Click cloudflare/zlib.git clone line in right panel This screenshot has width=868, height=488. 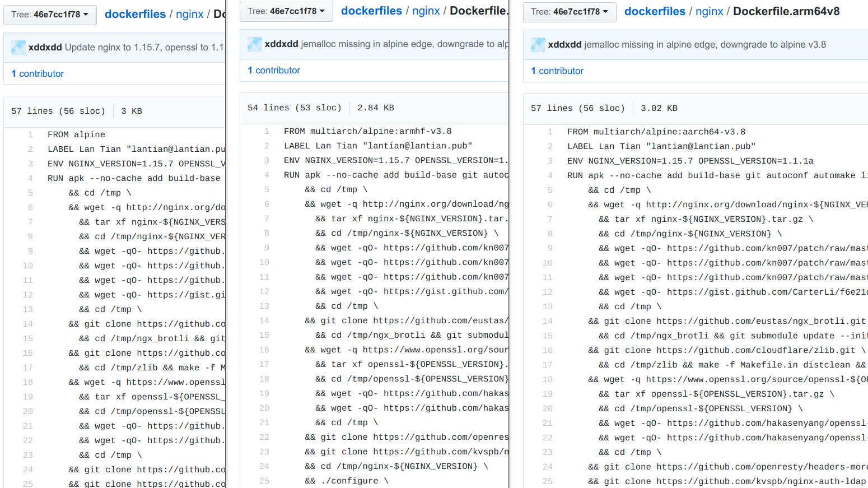click(727, 351)
